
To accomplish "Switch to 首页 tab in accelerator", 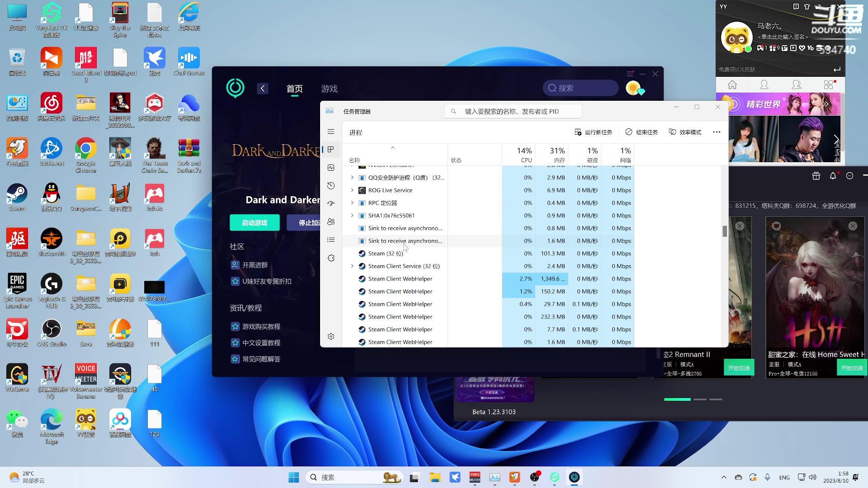I will (x=295, y=89).
